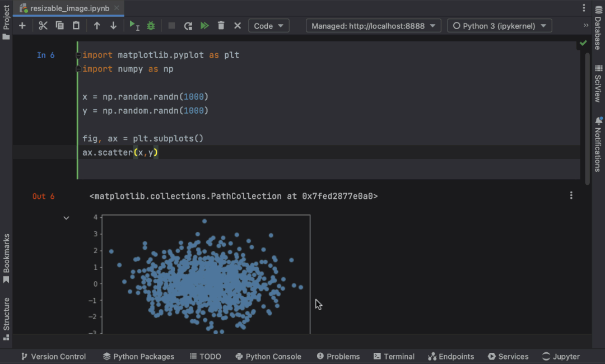Open the Python Packages panel
Screen dimensions: 605x364
click(138, 356)
